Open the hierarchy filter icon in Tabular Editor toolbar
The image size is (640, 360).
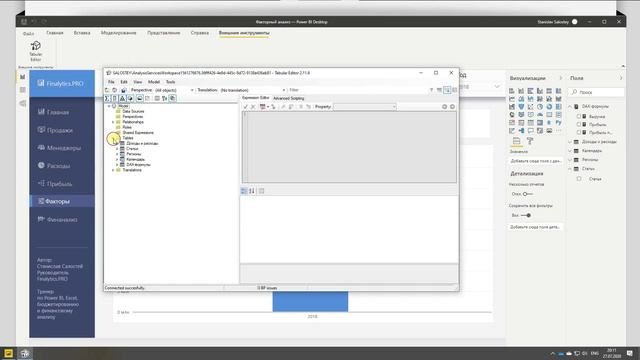(x=165, y=98)
